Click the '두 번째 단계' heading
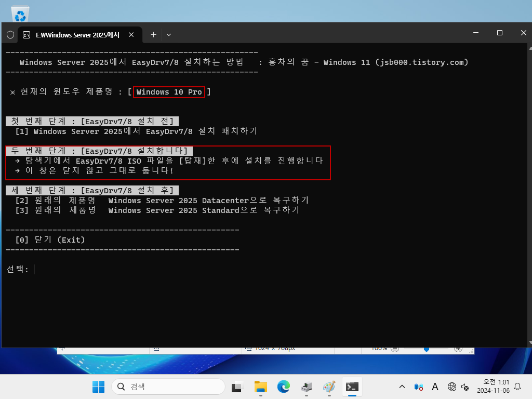This screenshot has height=399, width=532. point(99,151)
